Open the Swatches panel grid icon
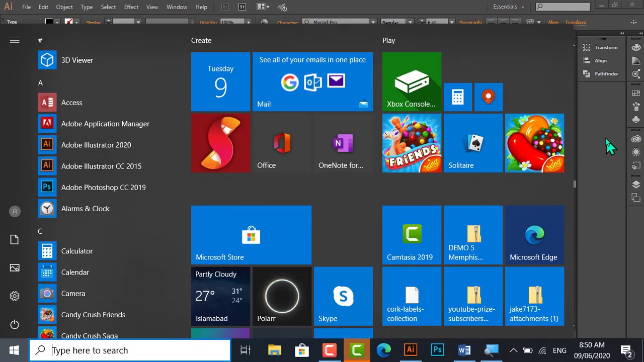The width and height of the screenshot is (644, 362). 636,93
